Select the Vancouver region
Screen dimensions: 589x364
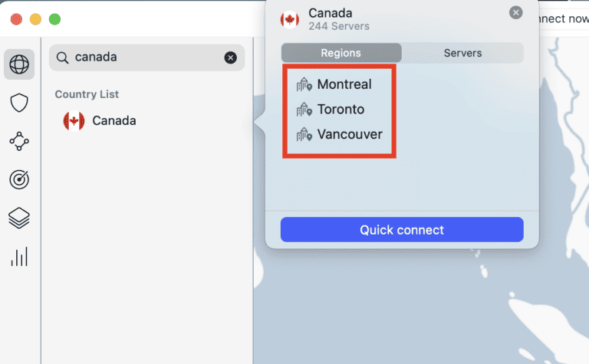[349, 135]
